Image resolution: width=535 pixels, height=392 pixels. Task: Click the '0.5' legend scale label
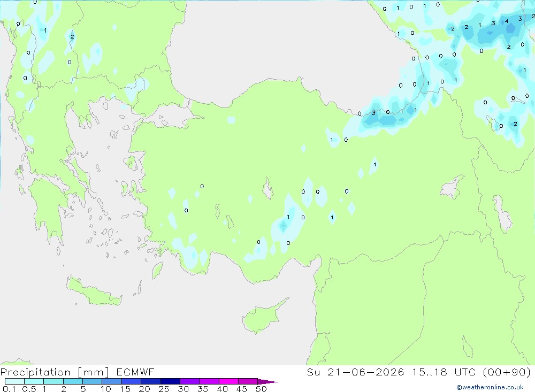pyautogui.click(x=29, y=389)
